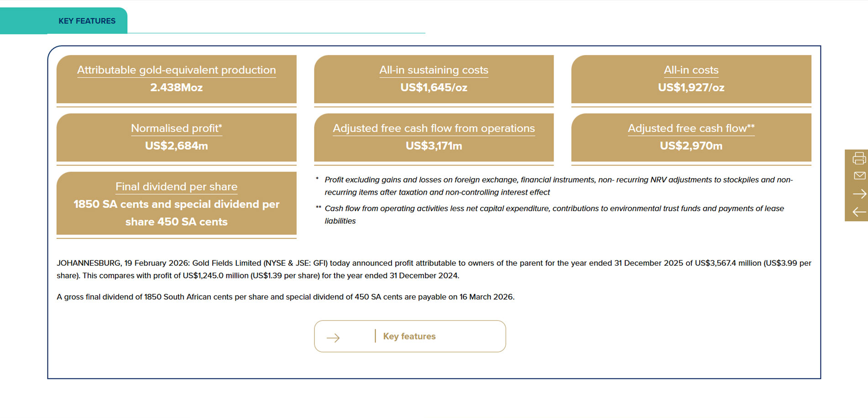
Task: Open the Key features button link
Action: click(x=410, y=336)
